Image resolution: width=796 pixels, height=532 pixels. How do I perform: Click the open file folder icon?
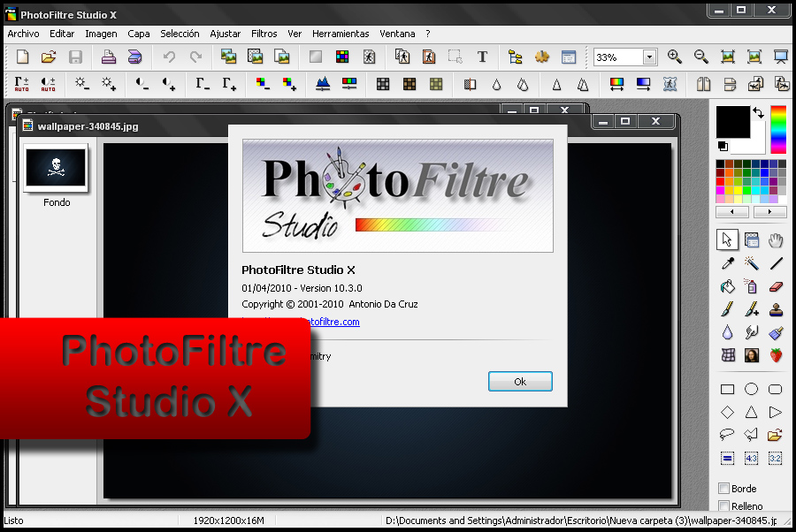point(49,57)
